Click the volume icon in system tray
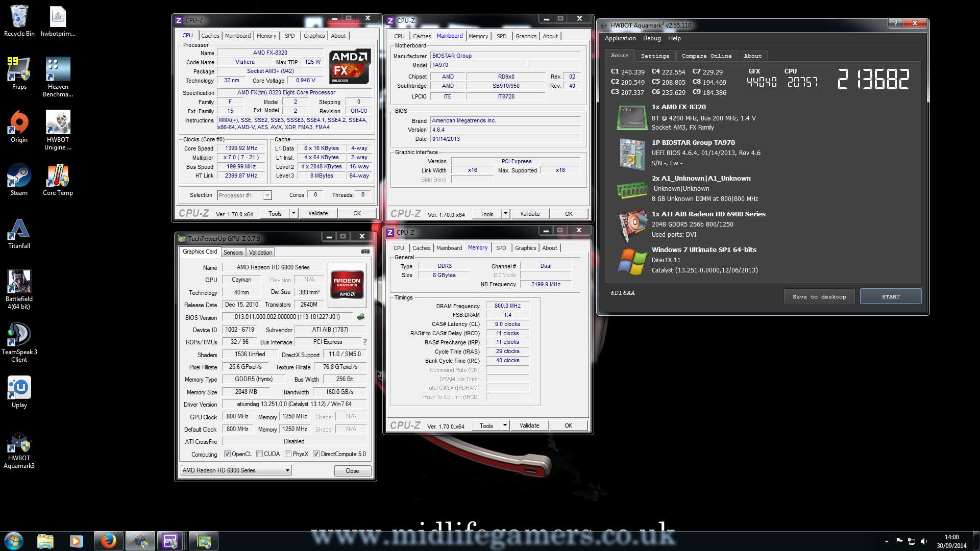 pyautogui.click(x=924, y=541)
